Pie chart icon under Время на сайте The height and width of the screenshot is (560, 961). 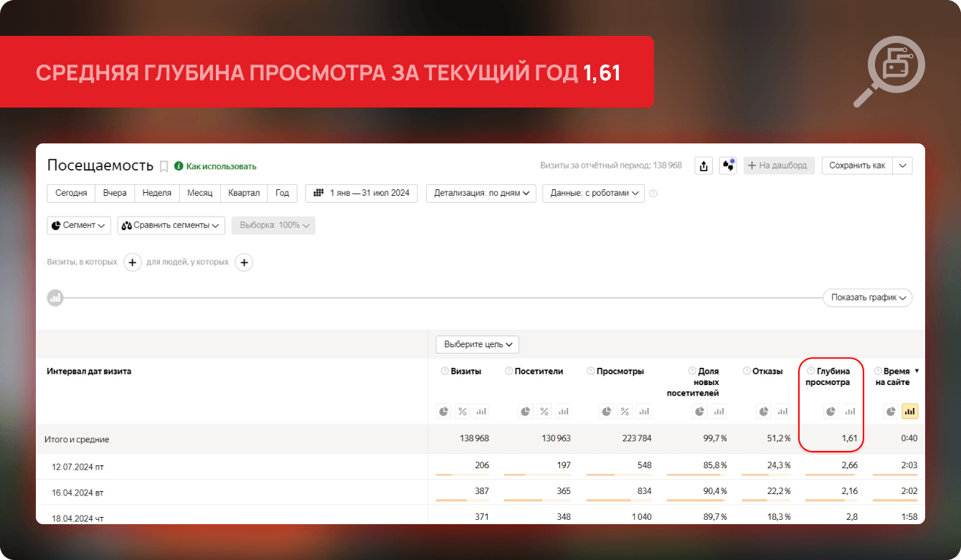click(891, 412)
